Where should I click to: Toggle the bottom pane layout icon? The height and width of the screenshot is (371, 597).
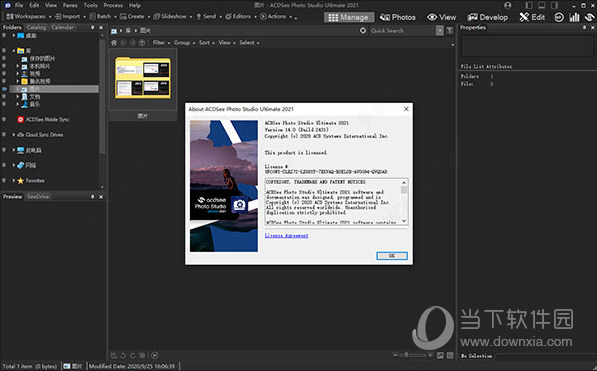(541, 5)
